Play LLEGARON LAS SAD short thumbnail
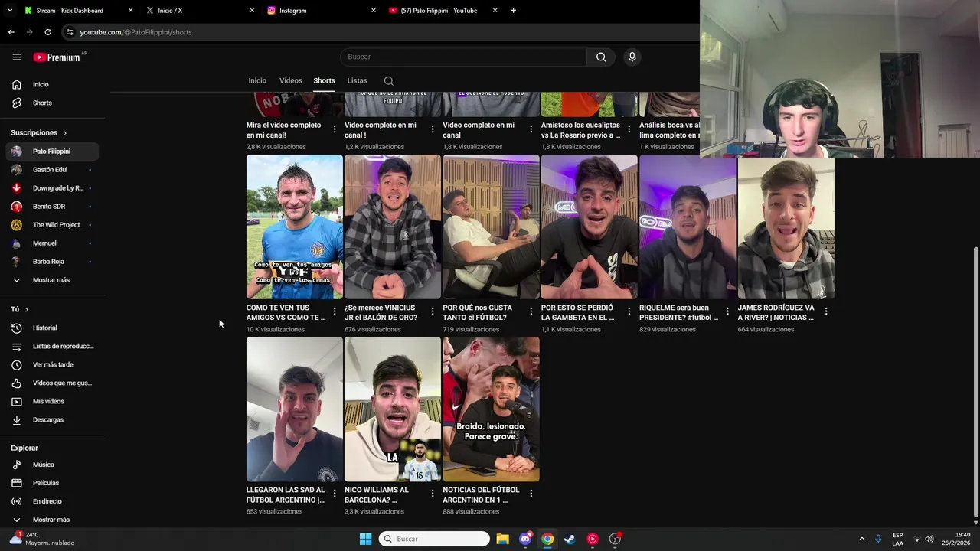This screenshot has height=551, width=980. click(x=295, y=409)
